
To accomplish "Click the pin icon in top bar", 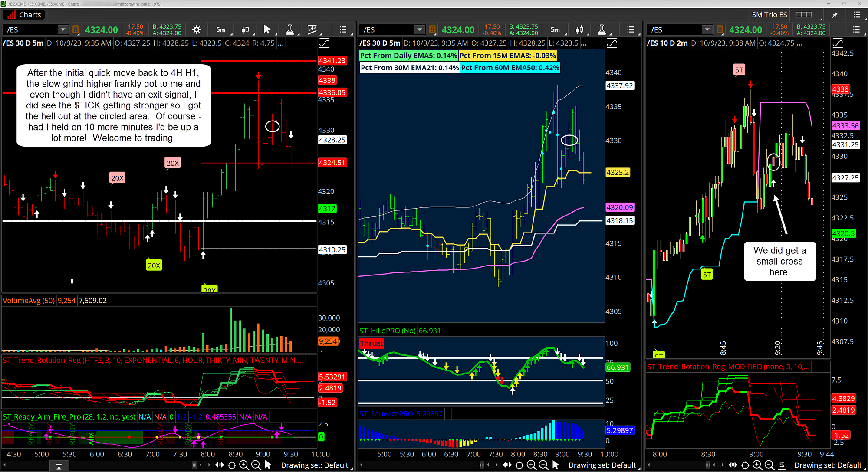I will coord(835,15).
